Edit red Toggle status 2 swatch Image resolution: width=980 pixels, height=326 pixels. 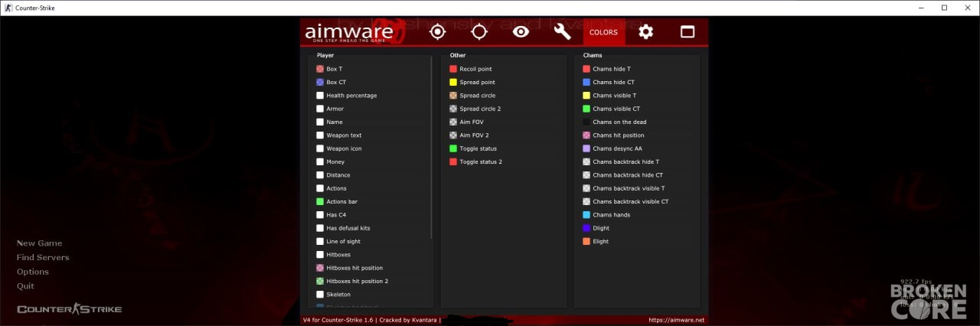(453, 161)
